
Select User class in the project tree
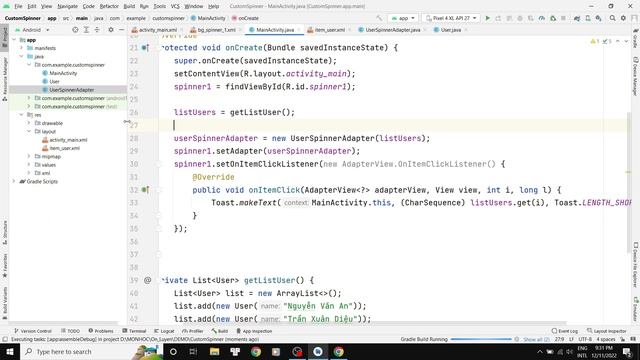(54, 82)
